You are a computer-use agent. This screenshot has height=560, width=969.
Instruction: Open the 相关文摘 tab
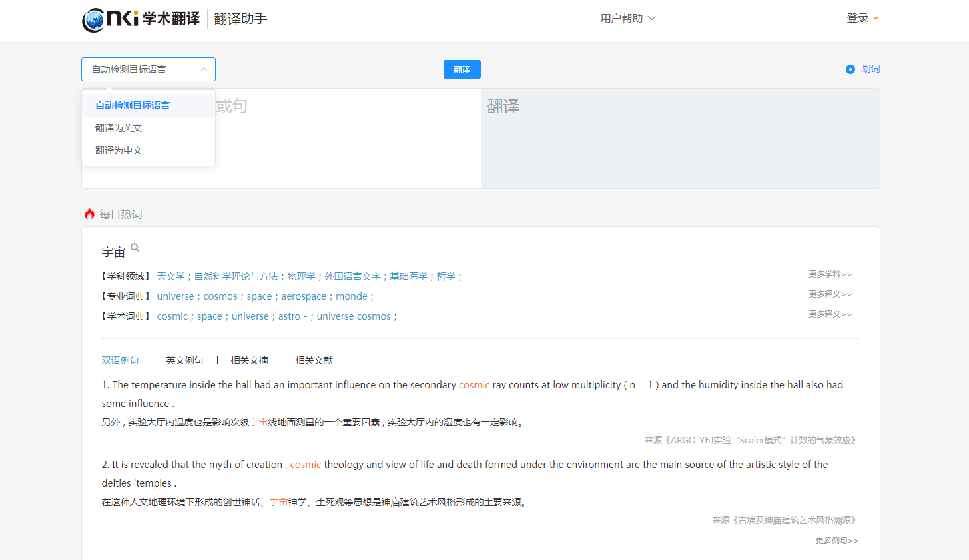coord(249,360)
